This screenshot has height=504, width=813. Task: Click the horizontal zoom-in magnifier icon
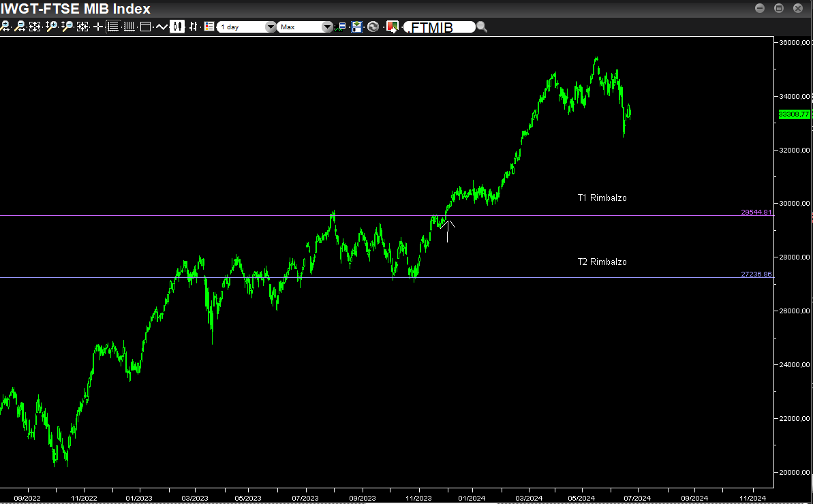click(x=5, y=27)
